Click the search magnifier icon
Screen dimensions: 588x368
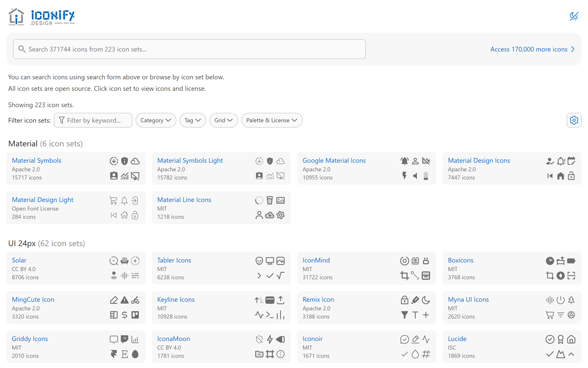[x=22, y=49]
